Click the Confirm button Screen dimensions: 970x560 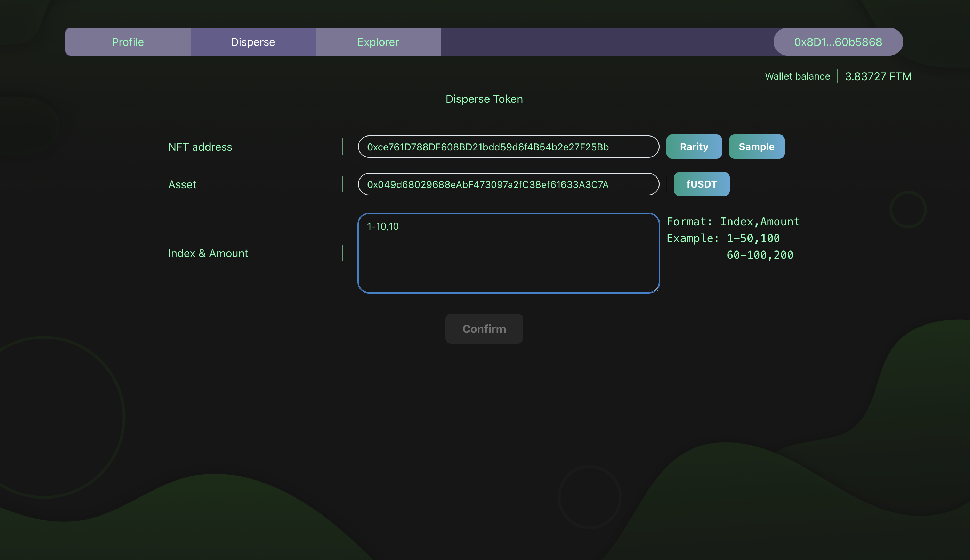tap(484, 329)
